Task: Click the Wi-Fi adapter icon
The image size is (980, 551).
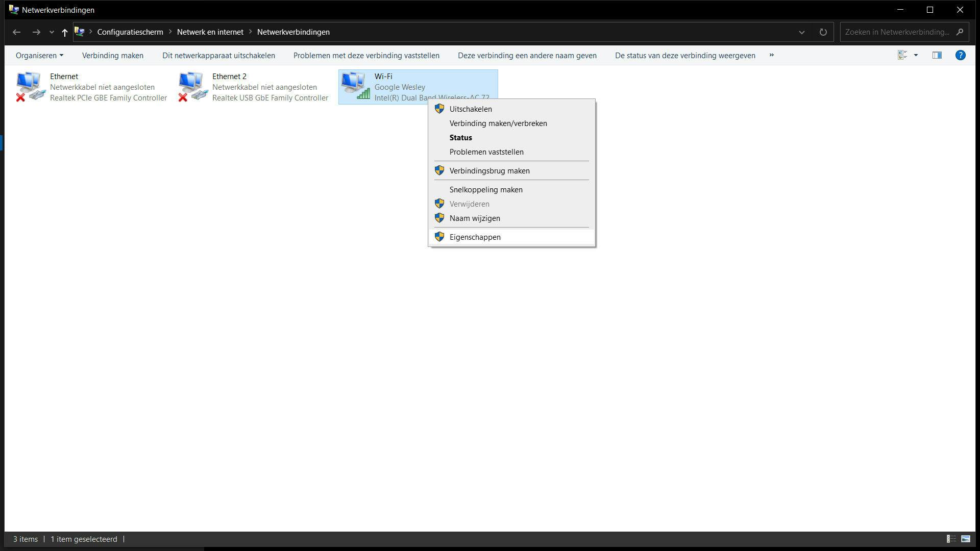Action: click(355, 86)
